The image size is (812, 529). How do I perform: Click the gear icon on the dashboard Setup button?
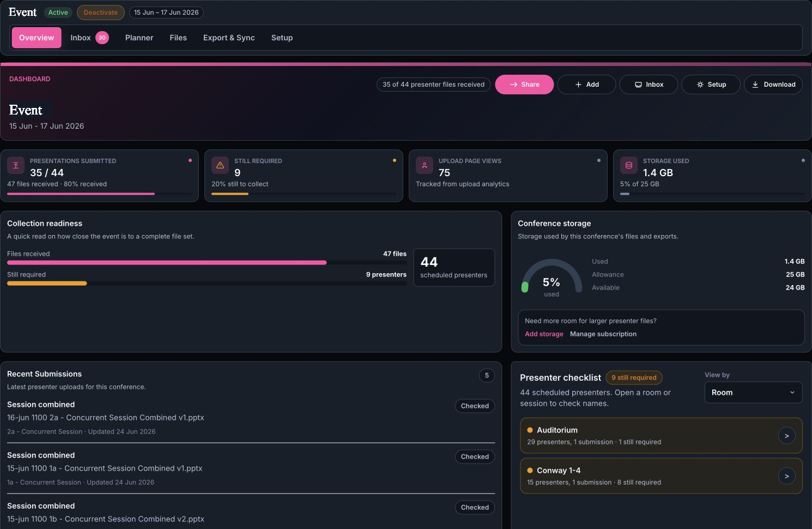700,85
